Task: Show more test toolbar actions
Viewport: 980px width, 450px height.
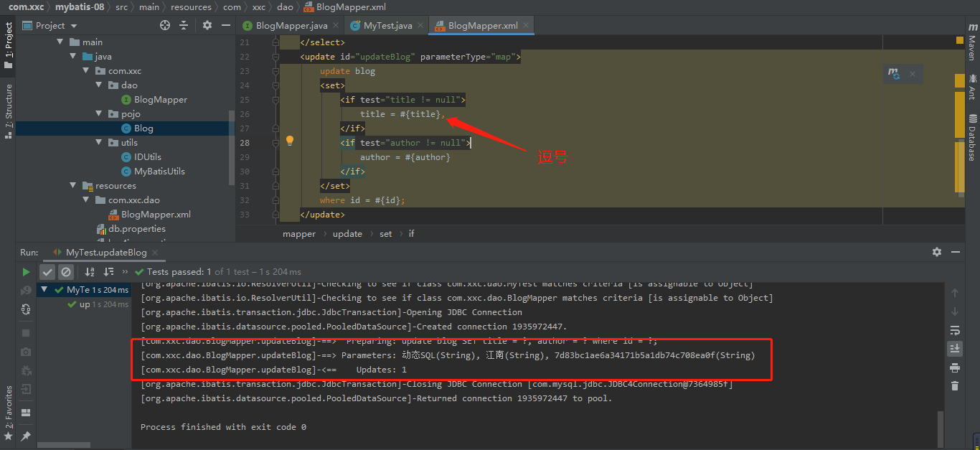Action: click(126, 272)
